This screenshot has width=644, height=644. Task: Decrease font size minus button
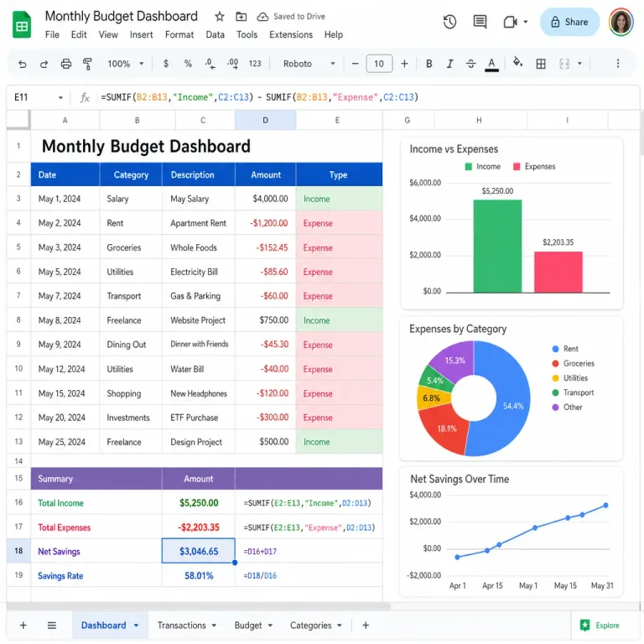click(356, 64)
